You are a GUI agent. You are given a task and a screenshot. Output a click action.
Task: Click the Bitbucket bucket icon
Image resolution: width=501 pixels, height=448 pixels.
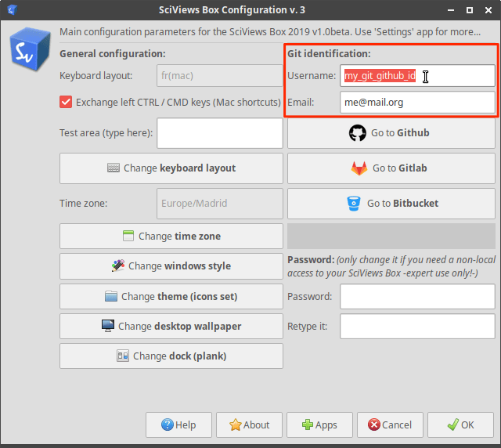click(354, 204)
